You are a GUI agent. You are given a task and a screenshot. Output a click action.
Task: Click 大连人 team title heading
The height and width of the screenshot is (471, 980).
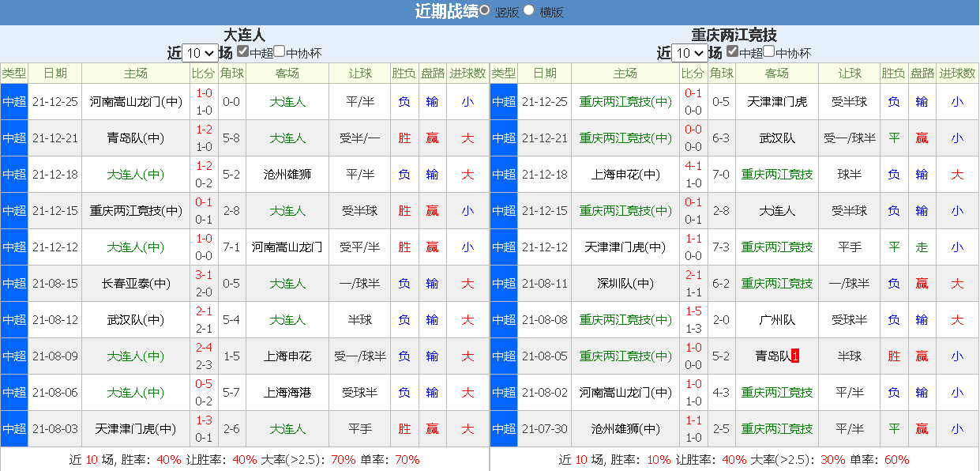(245, 36)
